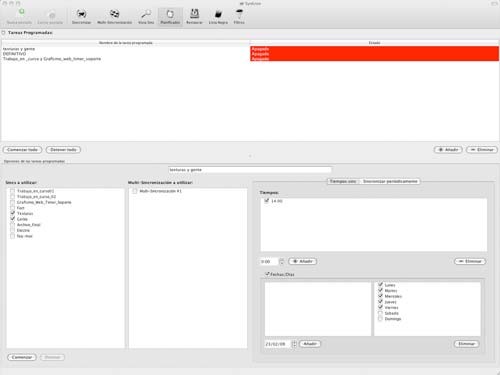
Task: Remove time with Eliminar under Tiempos
Action: 470,261
